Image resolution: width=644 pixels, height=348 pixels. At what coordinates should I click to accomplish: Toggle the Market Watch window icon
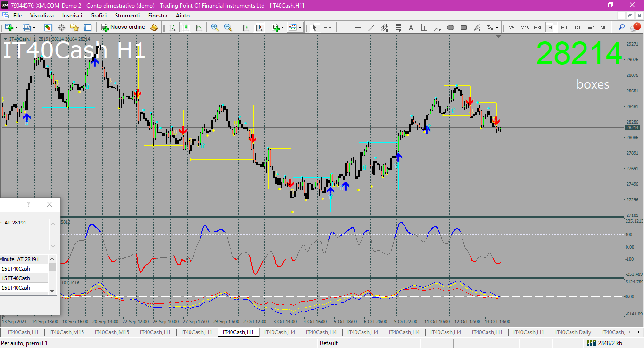tap(48, 27)
